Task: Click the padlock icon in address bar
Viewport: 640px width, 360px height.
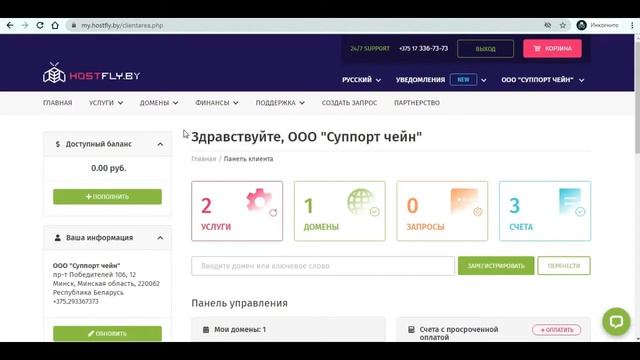Action: point(73,25)
